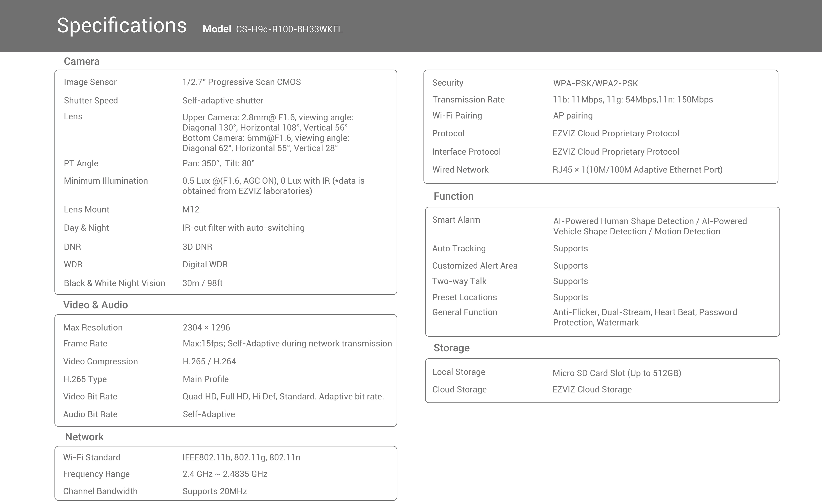Select the Network section heading
Viewport: 822px width, 504px height.
pos(84,437)
